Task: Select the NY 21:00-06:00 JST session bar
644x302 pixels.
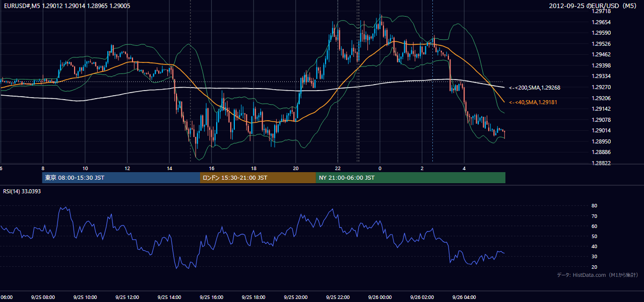Action: pyautogui.click(x=411, y=178)
